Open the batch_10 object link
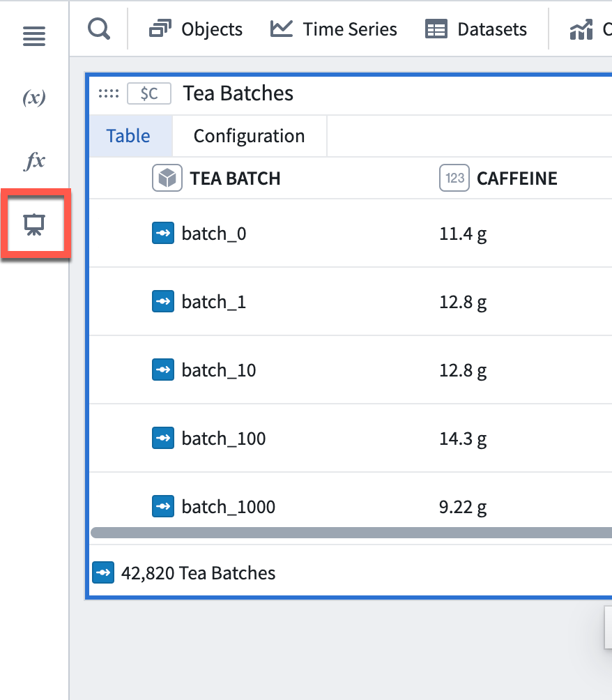Viewport: 612px width, 700px height. (x=219, y=370)
